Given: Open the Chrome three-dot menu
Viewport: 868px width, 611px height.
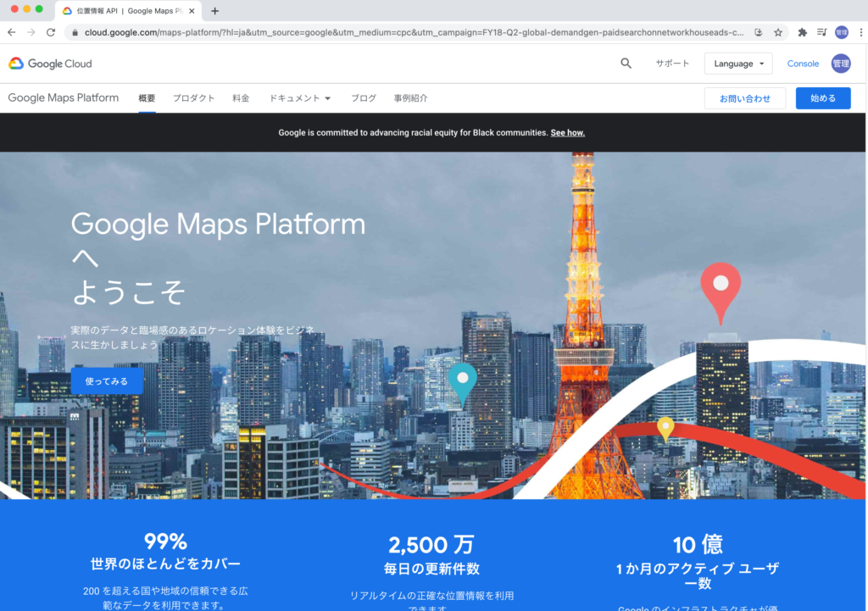Looking at the screenshot, I should click(861, 33).
